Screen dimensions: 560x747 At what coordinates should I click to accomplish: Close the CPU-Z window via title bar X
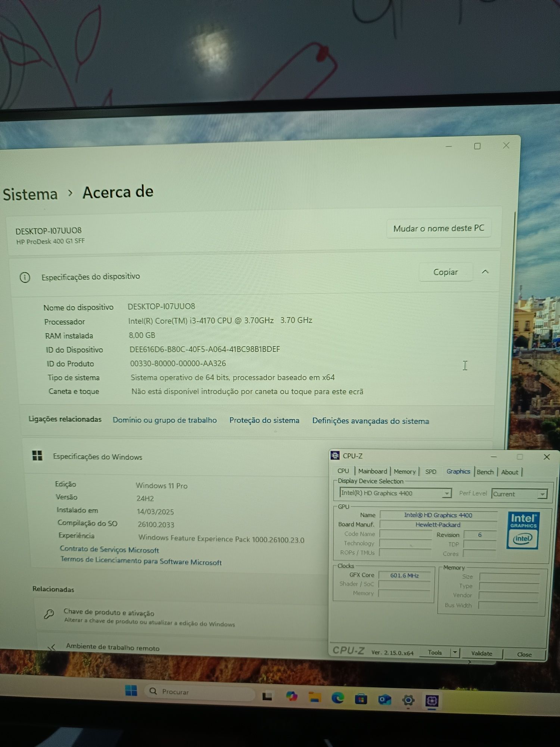pyautogui.click(x=547, y=457)
